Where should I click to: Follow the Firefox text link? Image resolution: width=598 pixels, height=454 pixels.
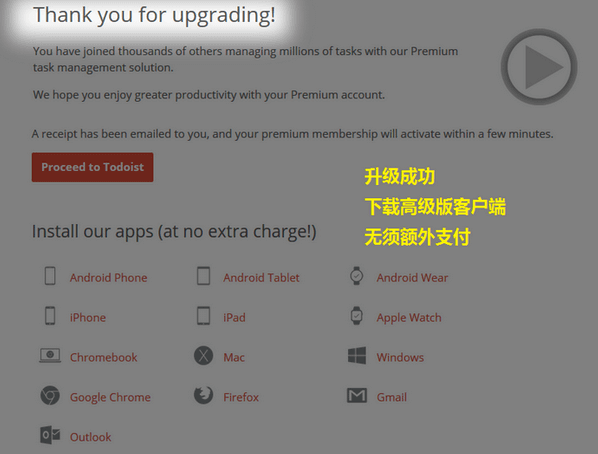click(x=241, y=397)
